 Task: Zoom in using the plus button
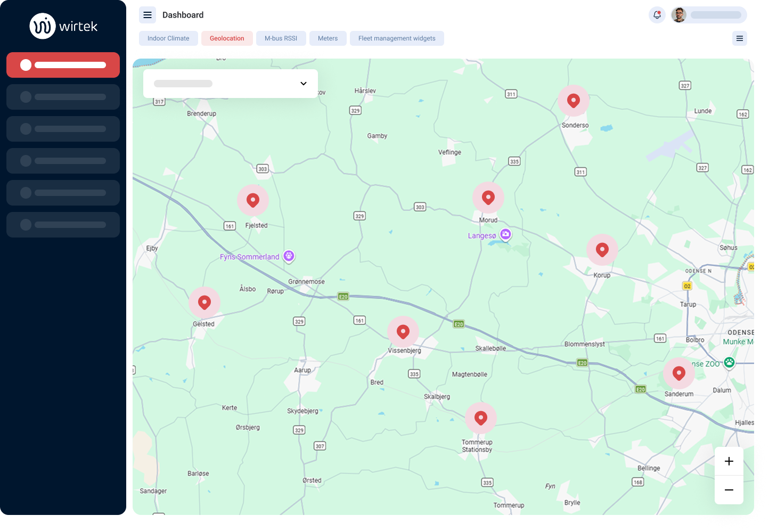click(x=729, y=461)
